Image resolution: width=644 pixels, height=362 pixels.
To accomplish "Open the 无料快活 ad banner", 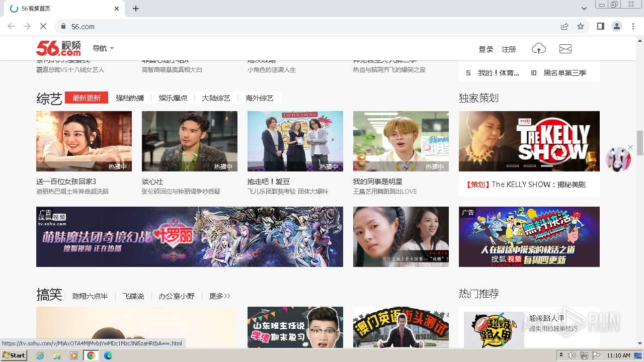I will tap(529, 237).
